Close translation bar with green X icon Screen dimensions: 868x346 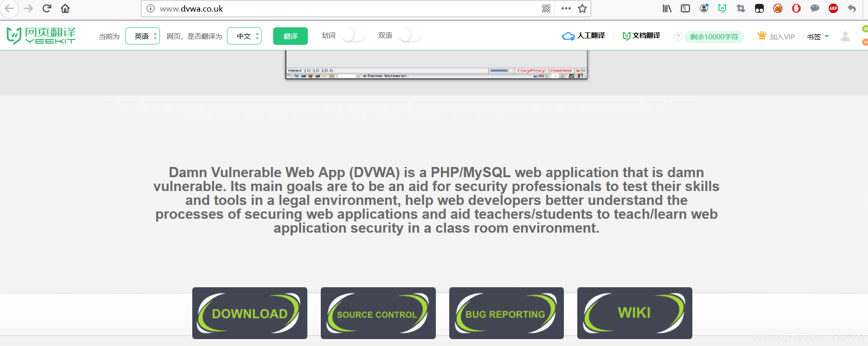point(865,29)
